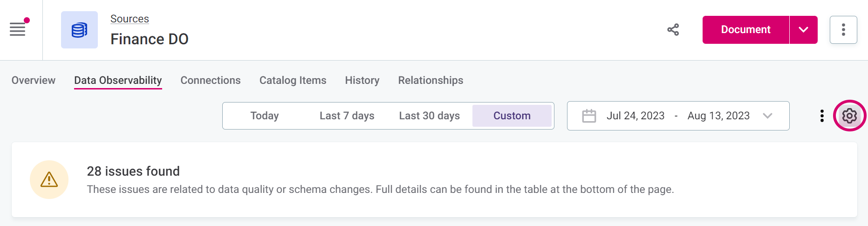Open the Relationships tab
868x226 pixels.
coord(431,80)
